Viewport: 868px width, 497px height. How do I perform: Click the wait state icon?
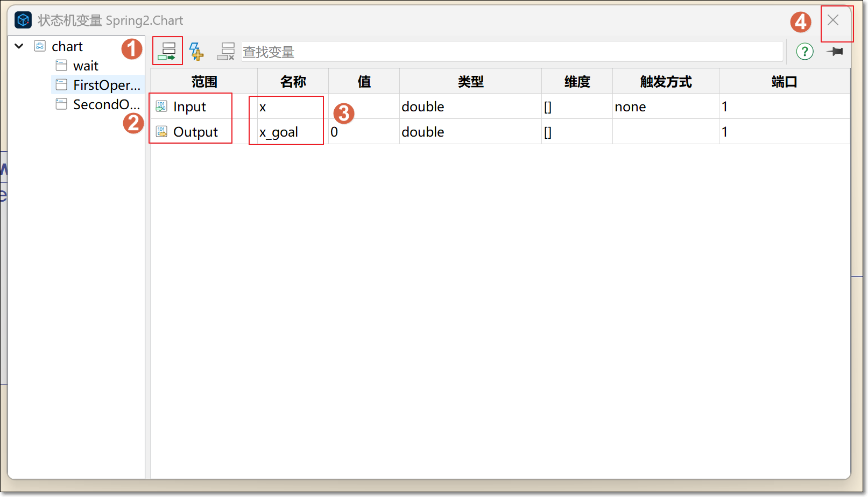(x=61, y=65)
